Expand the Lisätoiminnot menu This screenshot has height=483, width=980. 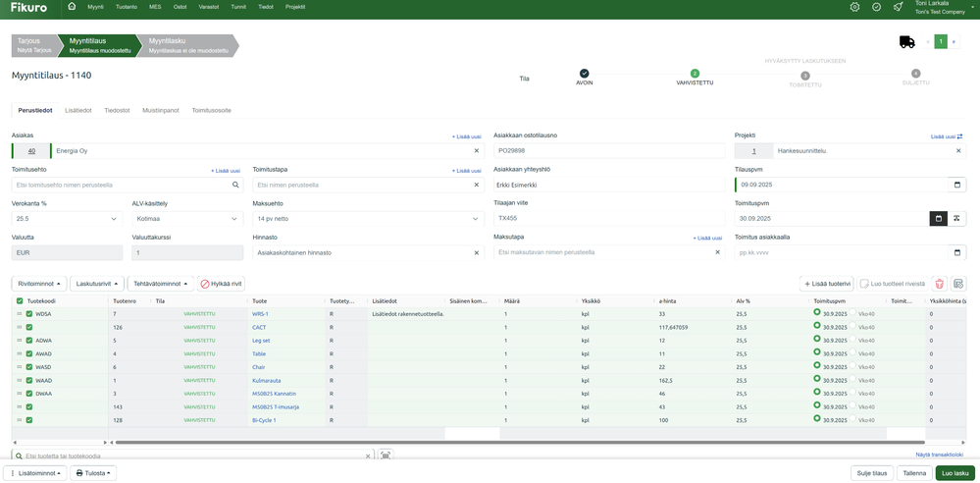point(35,473)
